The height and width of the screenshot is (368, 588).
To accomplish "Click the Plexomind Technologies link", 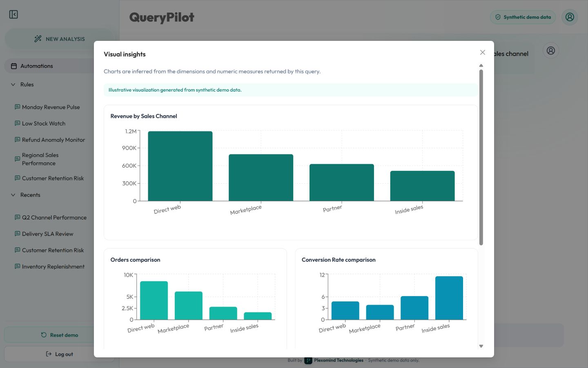I will point(339,360).
